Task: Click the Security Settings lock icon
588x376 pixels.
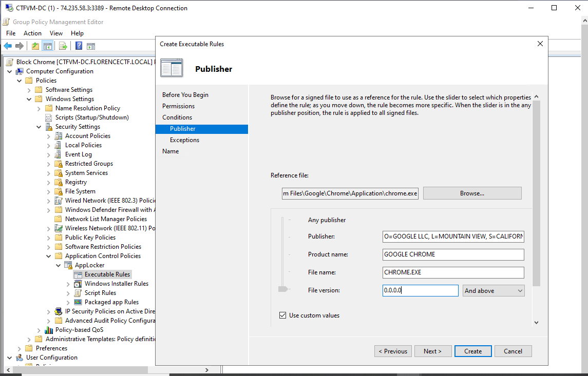Action: pyautogui.click(x=49, y=127)
